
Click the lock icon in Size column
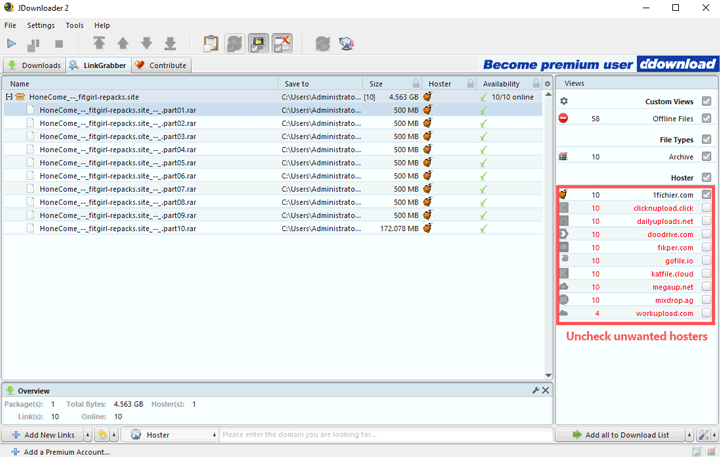(x=416, y=83)
